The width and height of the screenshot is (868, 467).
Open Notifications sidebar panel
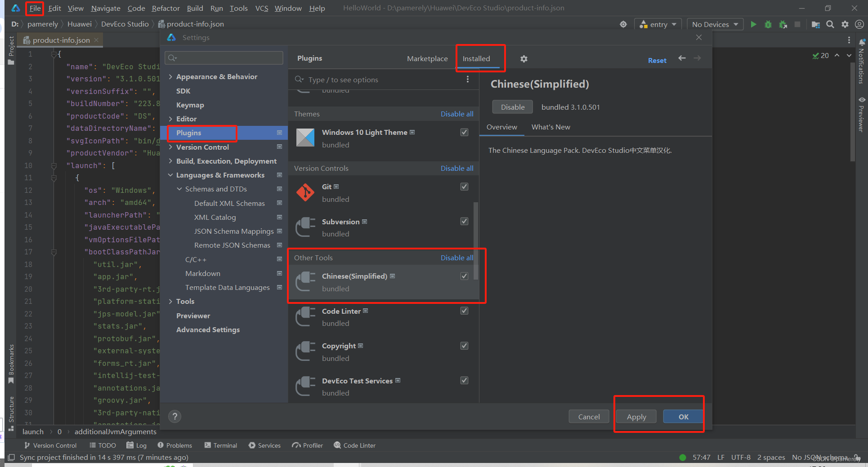pyautogui.click(x=861, y=62)
